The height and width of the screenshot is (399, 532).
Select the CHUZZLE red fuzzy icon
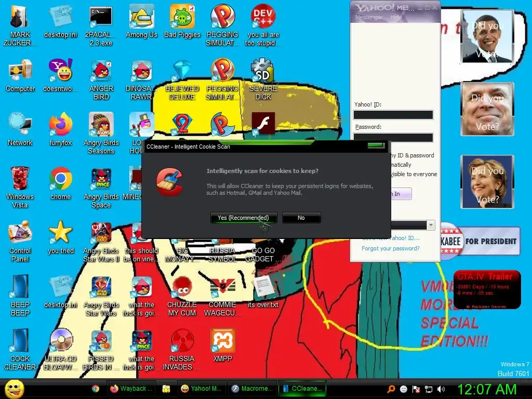(182, 296)
